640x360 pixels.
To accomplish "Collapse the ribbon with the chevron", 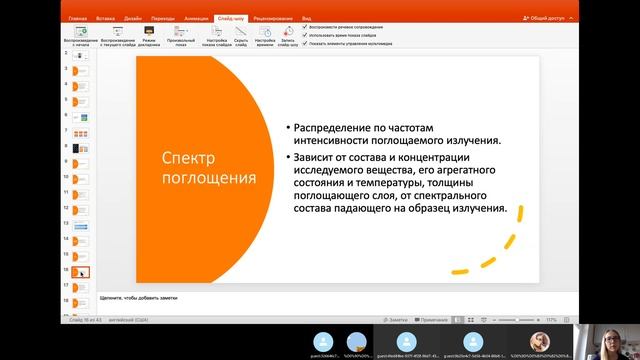I will coord(571,18).
